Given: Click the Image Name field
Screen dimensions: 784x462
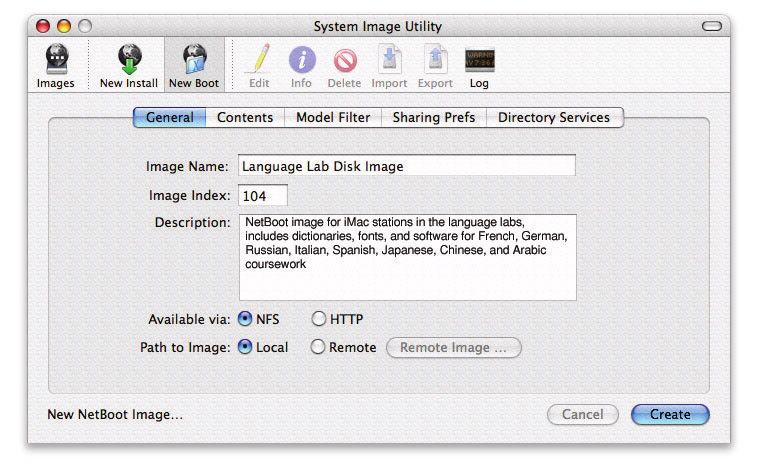Looking at the screenshot, I should [x=406, y=166].
